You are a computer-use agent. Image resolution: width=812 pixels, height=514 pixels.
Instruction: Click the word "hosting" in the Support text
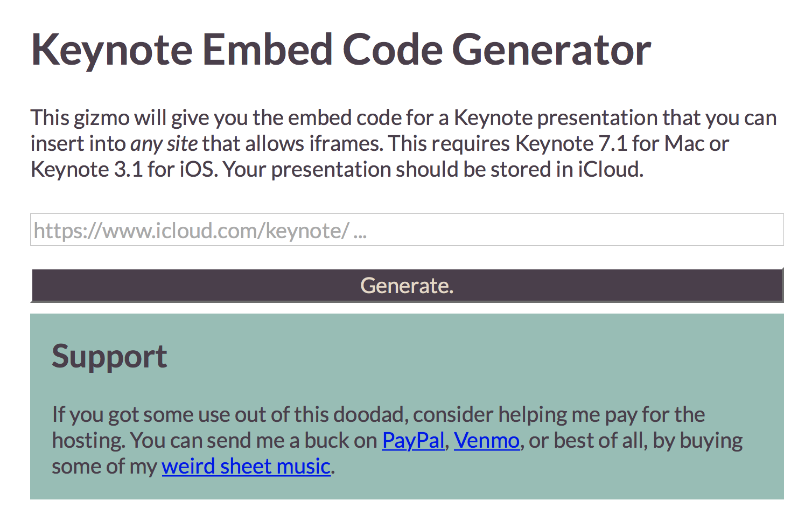[x=88, y=441]
